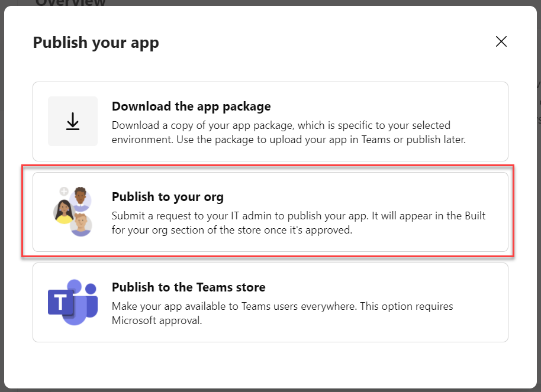
Task: Click the people avatars icon
Action: [73, 212]
